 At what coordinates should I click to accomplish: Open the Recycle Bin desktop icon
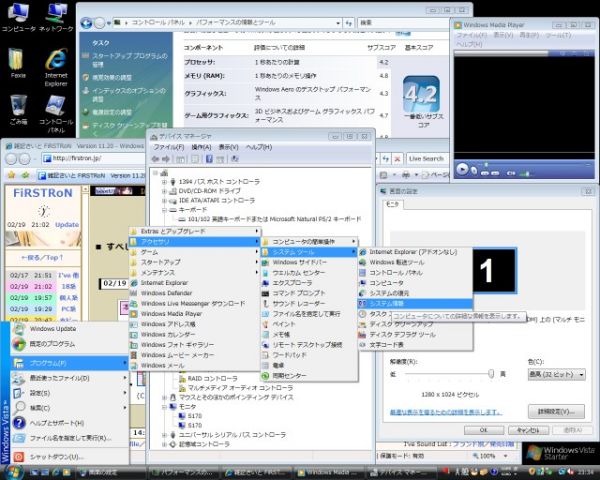[x=18, y=104]
